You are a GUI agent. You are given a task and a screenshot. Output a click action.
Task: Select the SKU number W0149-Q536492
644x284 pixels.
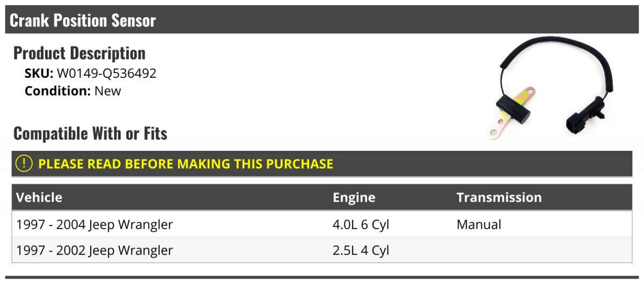click(x=107, y=74)
